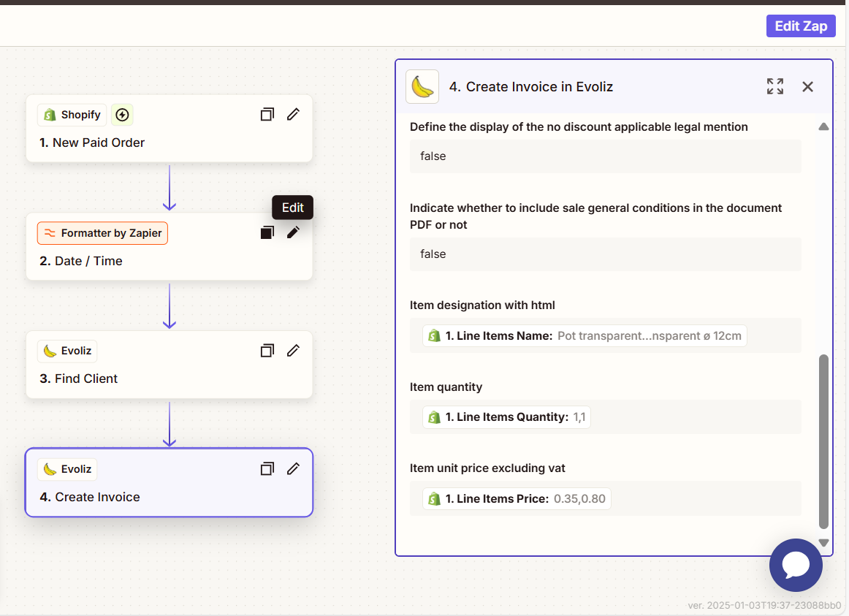Edit the Date / Time step
Screen dimensions: 849x616
293,232
